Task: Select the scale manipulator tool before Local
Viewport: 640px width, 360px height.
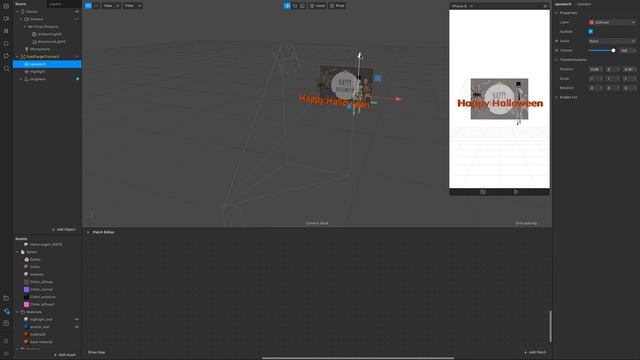Action: (302, 6)
